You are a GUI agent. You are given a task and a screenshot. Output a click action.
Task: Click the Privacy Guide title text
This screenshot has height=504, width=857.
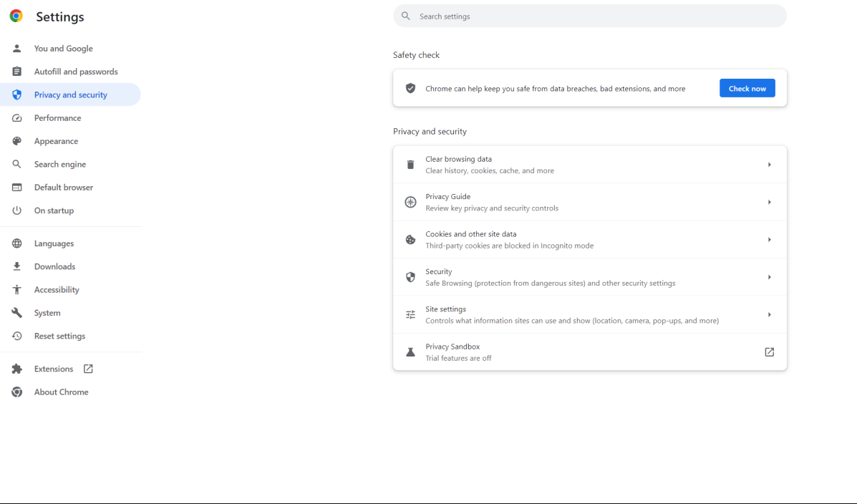[447, 196]
